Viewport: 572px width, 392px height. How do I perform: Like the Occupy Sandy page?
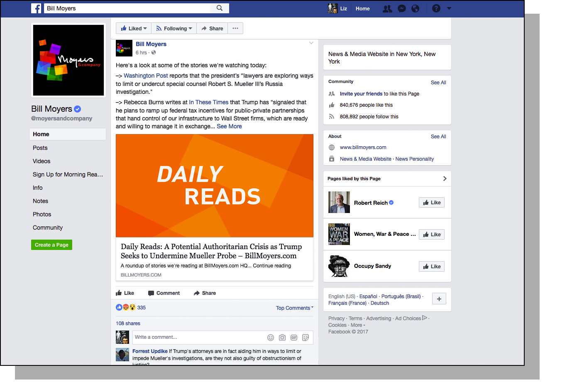click(x=432, y=267)
